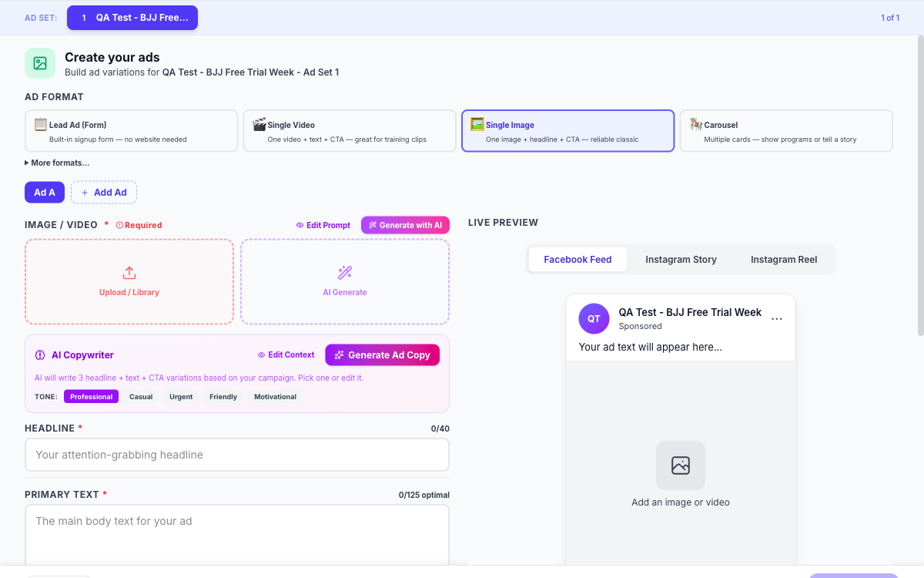Click the Edit Prompt link
This screenshot has width=924, height=578.
pos(323,225)
